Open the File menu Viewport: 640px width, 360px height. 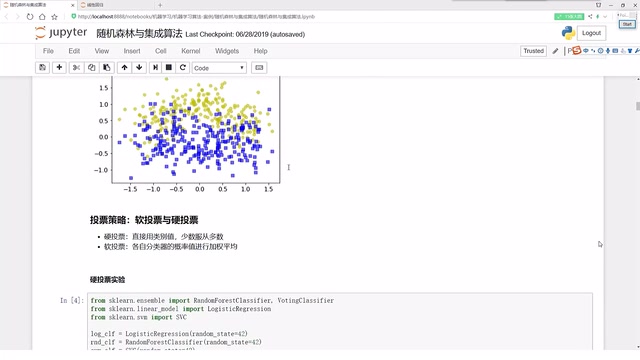pyautogui.click(x=48, y=51)
